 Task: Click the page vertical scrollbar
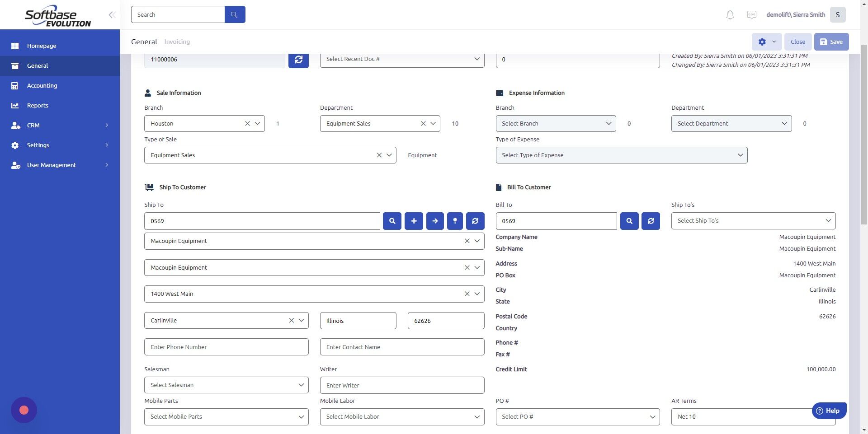pyautogui.click(x=864, y=135)
